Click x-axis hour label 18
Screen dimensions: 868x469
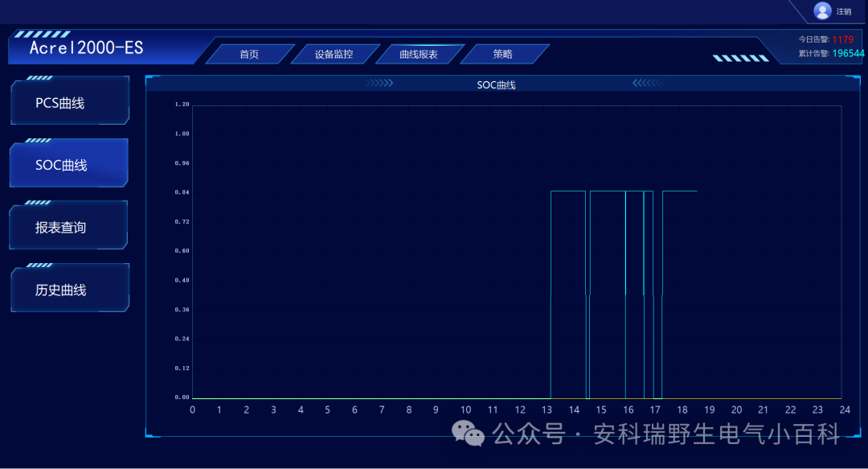(x=682, y=409)
